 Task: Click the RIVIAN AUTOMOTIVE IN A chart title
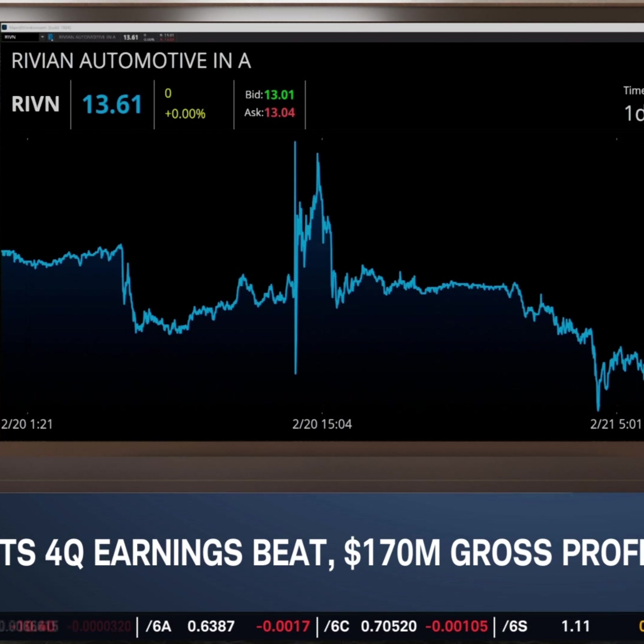pyautogui.click(x=131, y=61)
